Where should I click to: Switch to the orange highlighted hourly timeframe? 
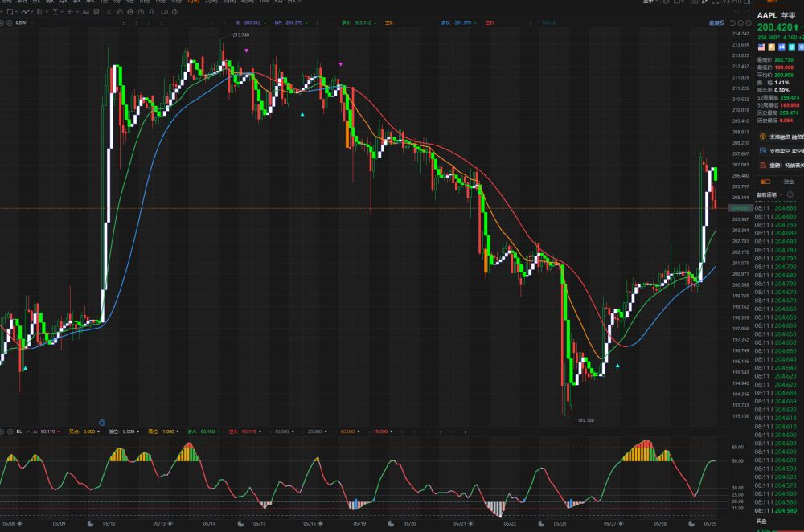[193, 2]
